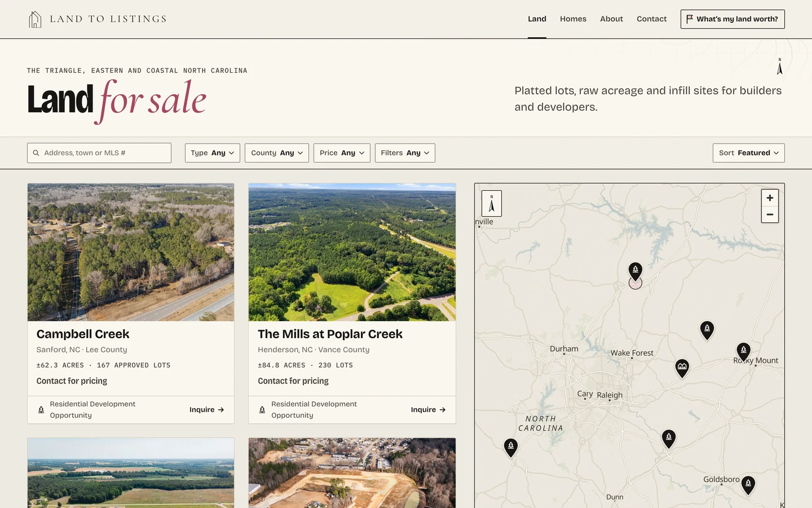Select the map pin southeast of Raleigh

pyautogui.click(x=669, y=438)
